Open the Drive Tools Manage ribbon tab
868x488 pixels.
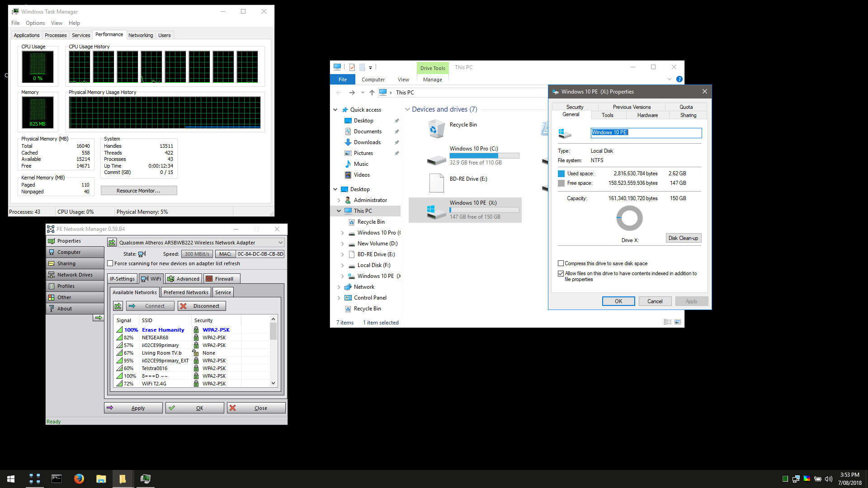point(433,80)
